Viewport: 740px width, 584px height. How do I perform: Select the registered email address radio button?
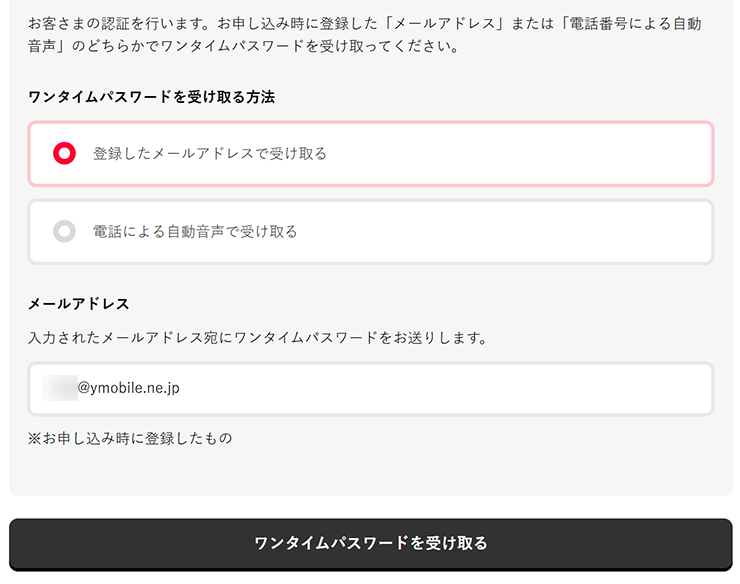(64, 154)
